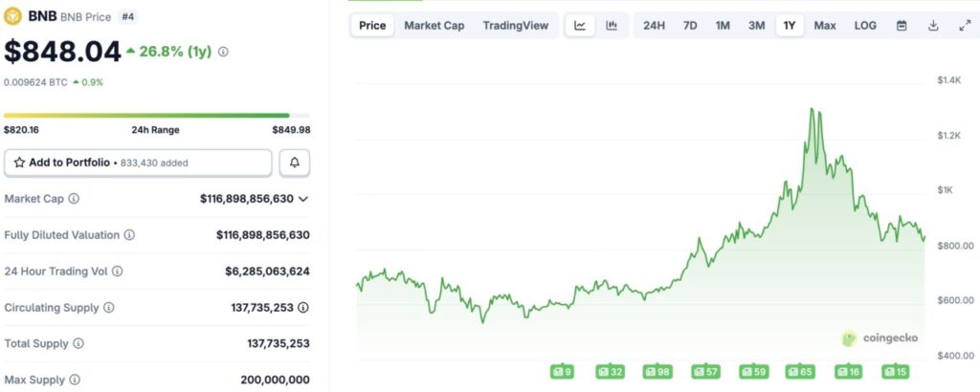Download the chart data
The width and height of the screenshot is (980, 392).
[x=932, y=26]
